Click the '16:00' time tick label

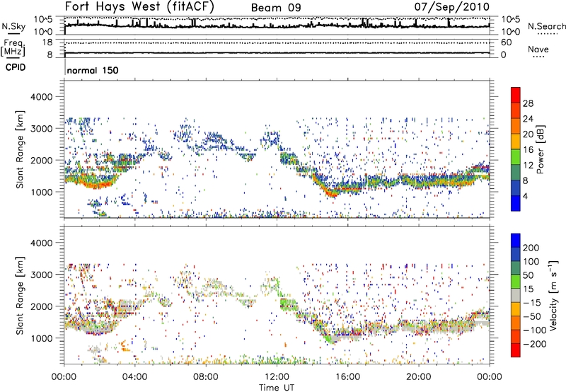click(347, 377)
